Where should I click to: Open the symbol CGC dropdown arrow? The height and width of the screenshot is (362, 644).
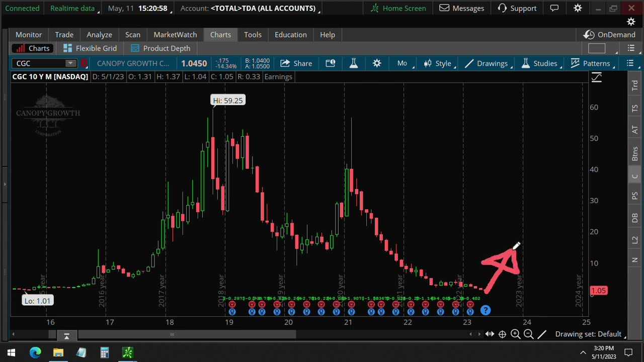tap(70, 63)
